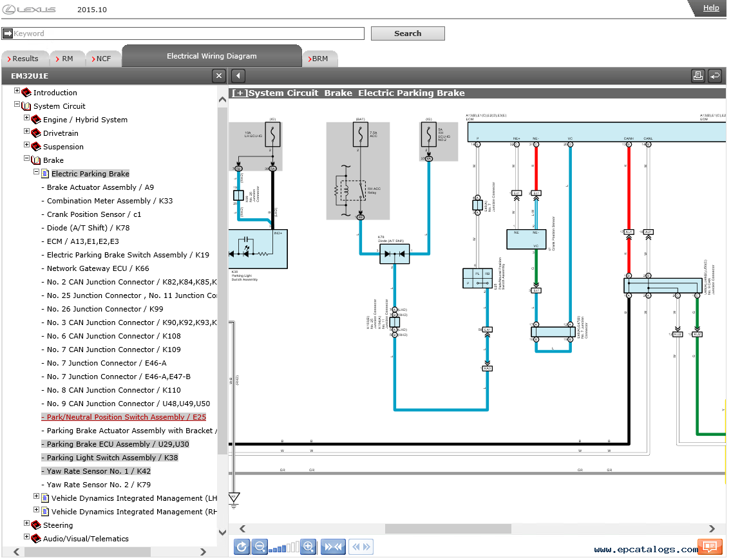This screenshot has width=731, height=560.
Task: Click the Keyword input field
Action: point(188,33)
